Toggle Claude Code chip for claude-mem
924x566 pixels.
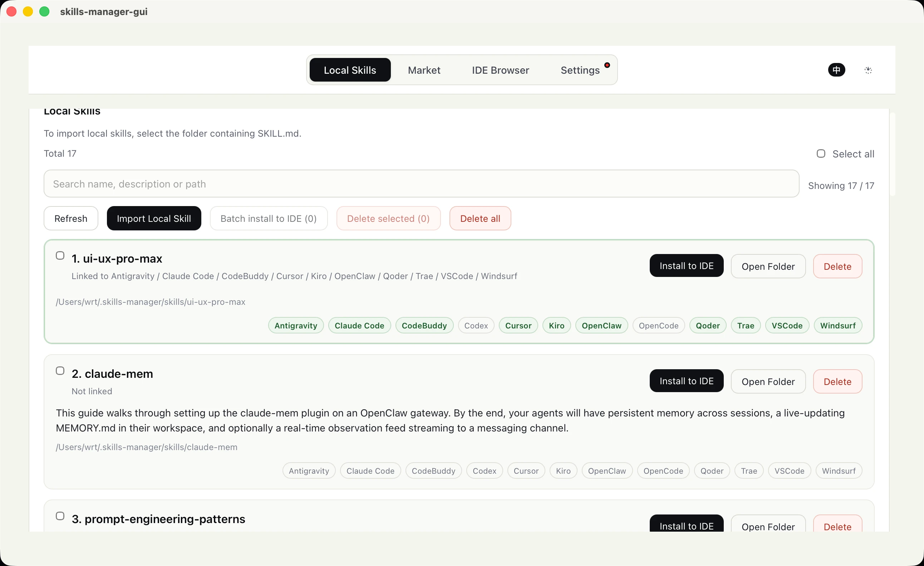(x=370, y=470)
